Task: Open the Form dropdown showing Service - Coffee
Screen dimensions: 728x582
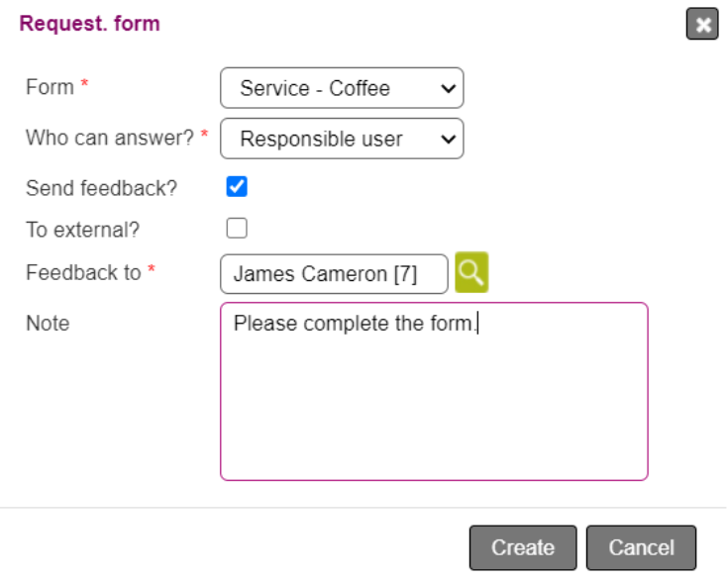Action: coord(342,88)
